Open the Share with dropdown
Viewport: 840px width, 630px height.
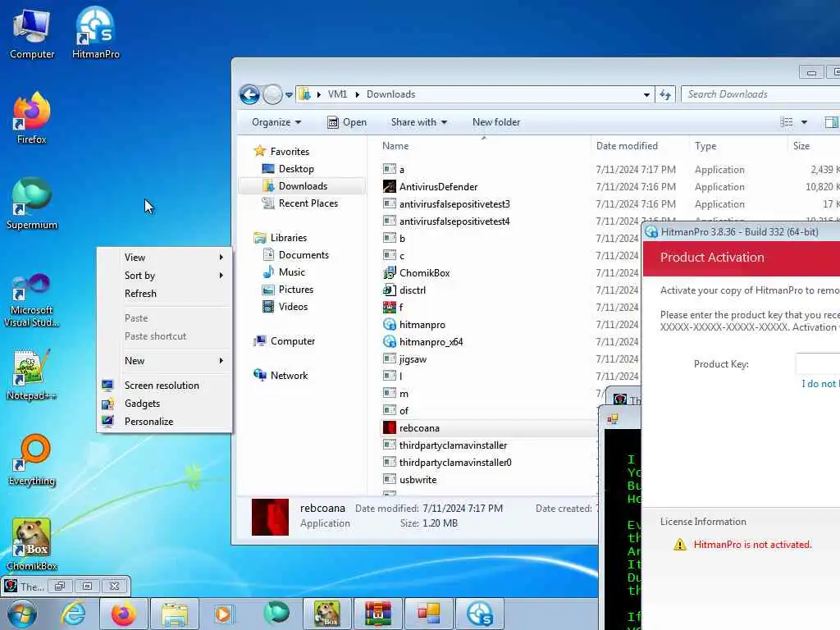419,122
